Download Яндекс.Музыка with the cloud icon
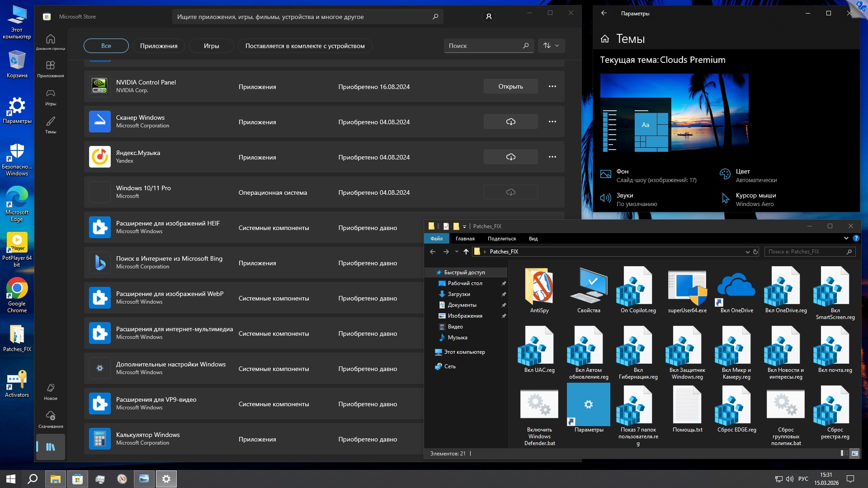Viewport: 868px width, 488px height. pos(510,157)
